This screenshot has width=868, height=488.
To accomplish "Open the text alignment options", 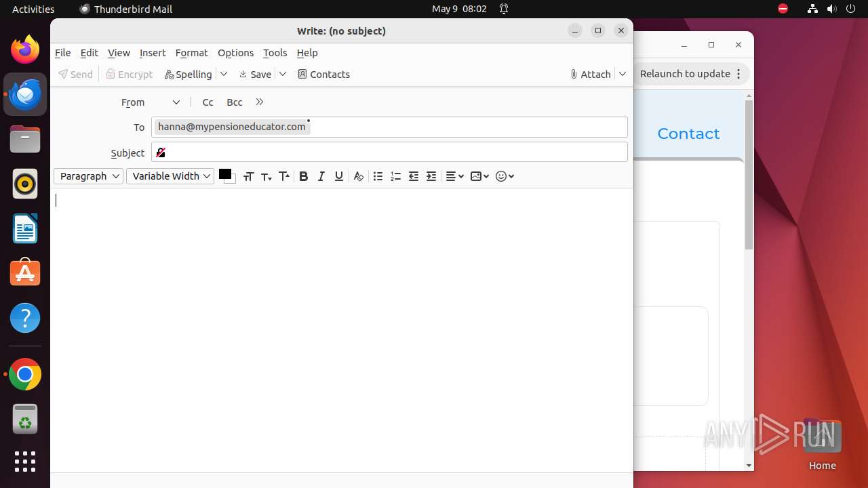I will click(x=454, y=176).
